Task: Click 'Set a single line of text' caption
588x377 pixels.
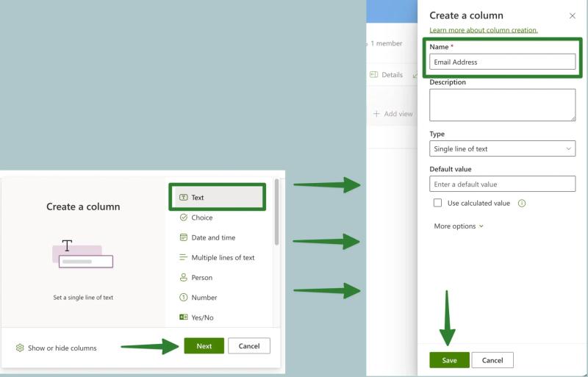Action: (x=83, y=298)
